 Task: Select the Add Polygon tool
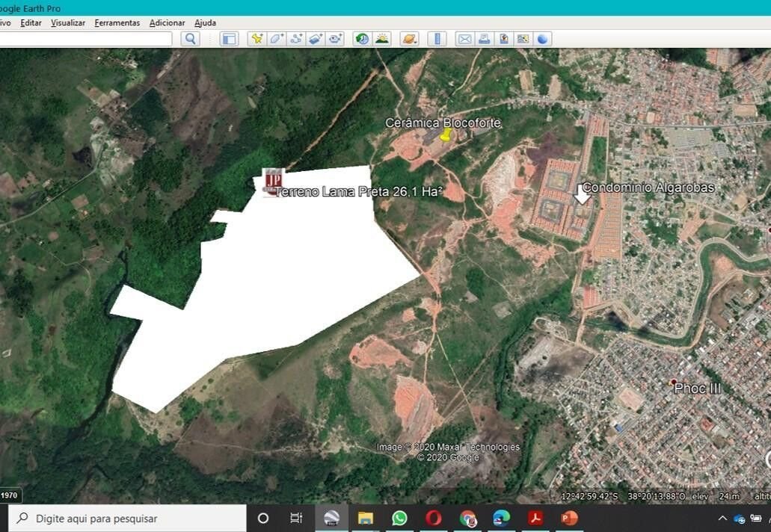tap(277, 39)
